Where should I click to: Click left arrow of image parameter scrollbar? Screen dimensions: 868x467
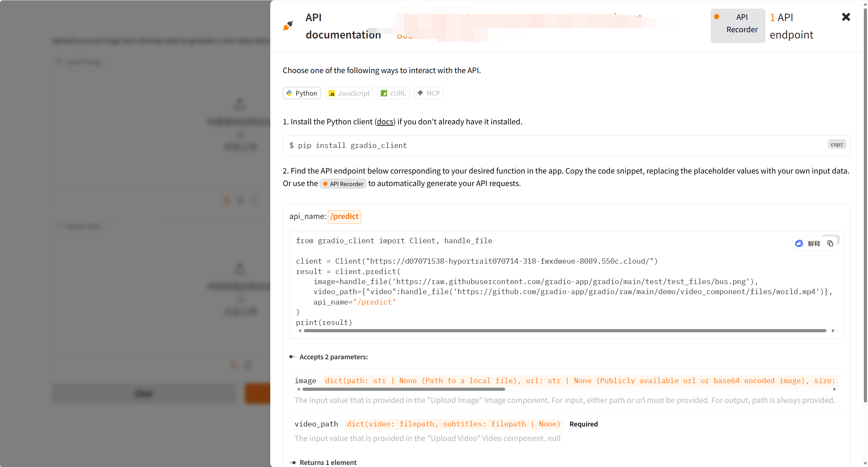click(298, 389)
